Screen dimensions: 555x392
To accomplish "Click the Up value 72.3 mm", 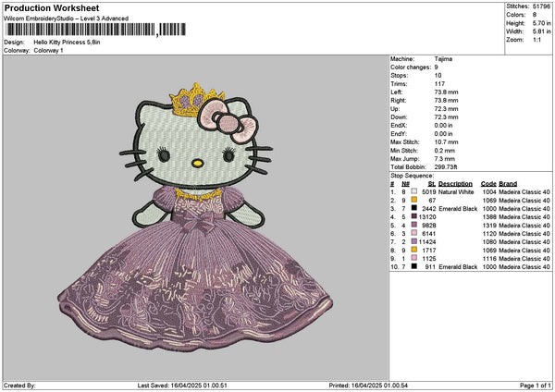I will point(447,109).
